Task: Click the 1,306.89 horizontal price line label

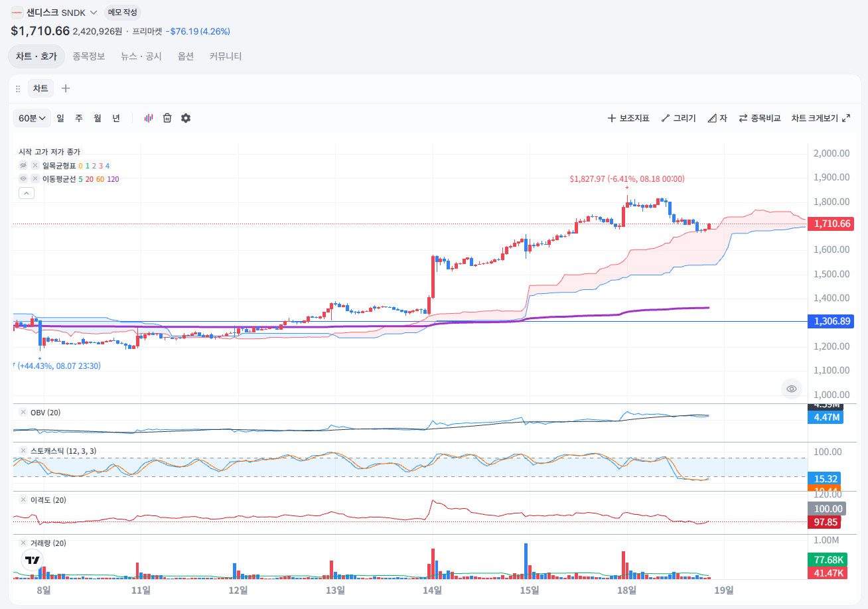Action: pos(831,321)
